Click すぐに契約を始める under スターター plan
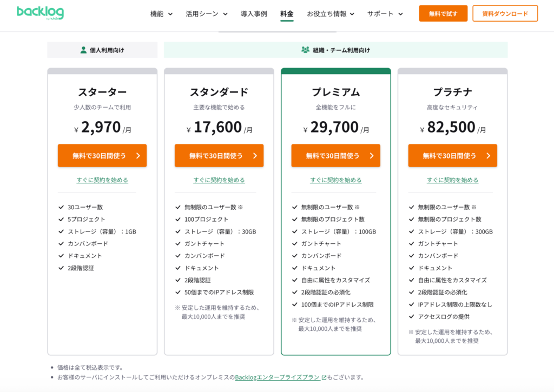Screen dimensions: 554x392 [102, 180]
